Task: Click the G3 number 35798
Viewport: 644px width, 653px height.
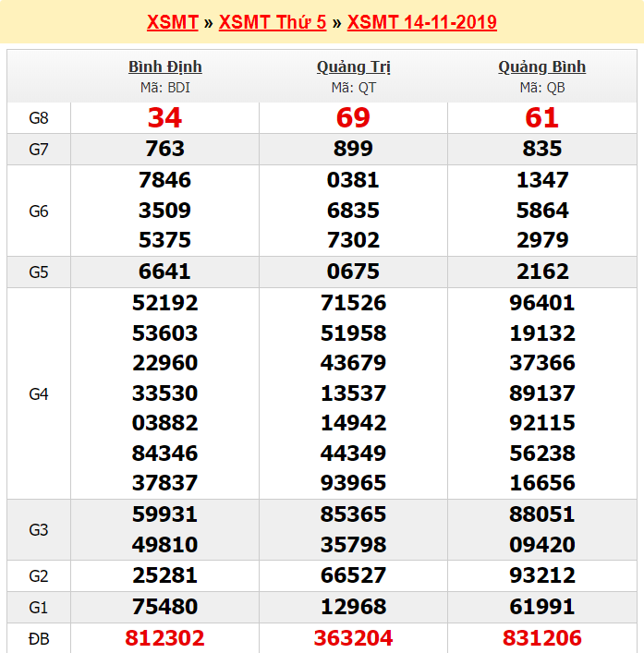Action: (353, 545)
